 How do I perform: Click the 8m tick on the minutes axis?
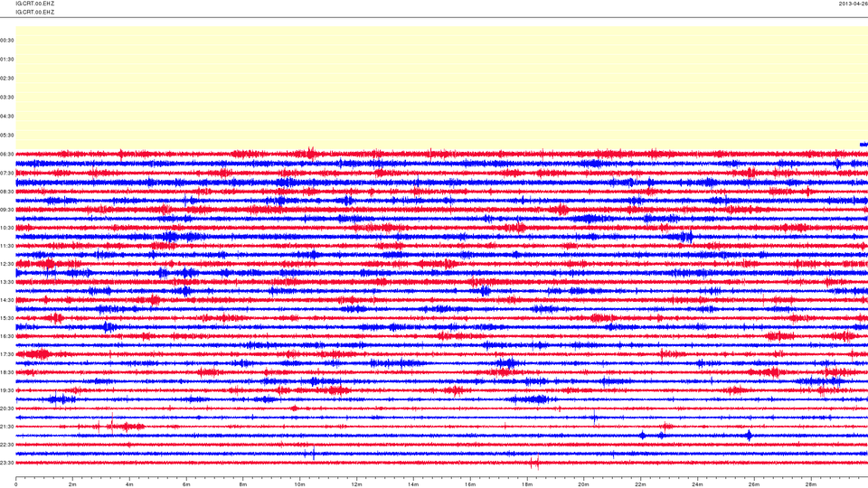click(243, 484)
